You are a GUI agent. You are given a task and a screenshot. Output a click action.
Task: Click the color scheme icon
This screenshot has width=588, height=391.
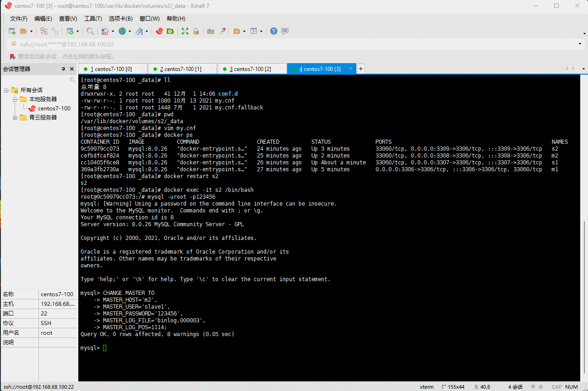point(105,31)
